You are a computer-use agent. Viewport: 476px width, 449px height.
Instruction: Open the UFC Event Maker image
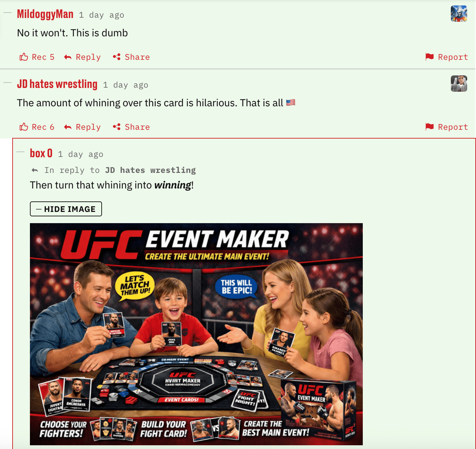tap(196, 334)
